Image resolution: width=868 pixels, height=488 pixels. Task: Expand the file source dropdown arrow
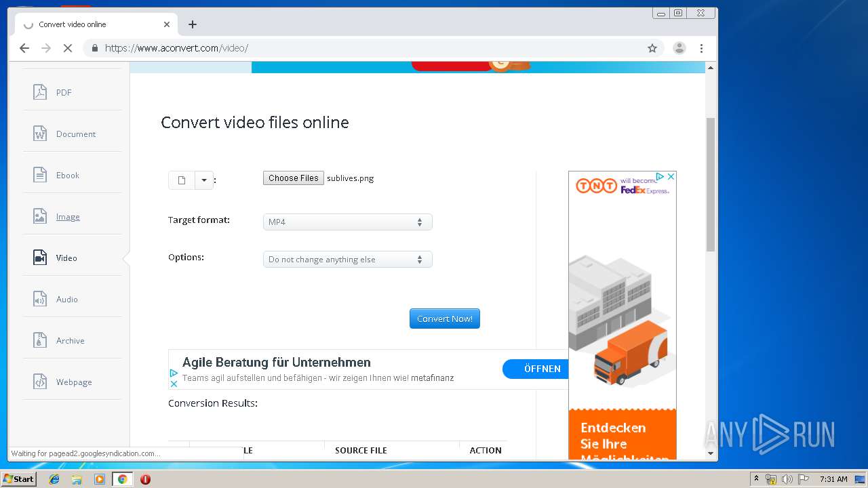204,180
